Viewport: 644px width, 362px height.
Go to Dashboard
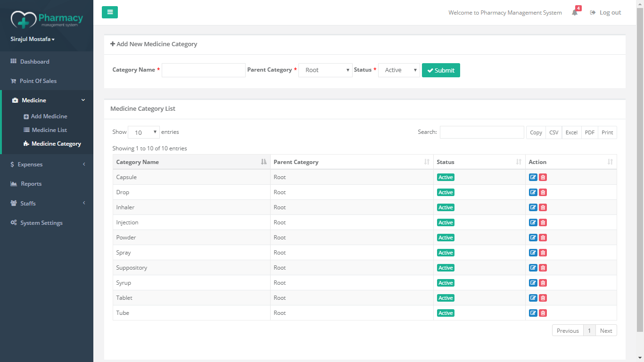(34, 62)
